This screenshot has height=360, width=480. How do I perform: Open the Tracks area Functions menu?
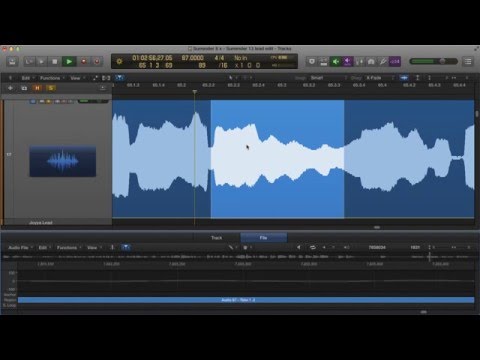click(51, 78)
